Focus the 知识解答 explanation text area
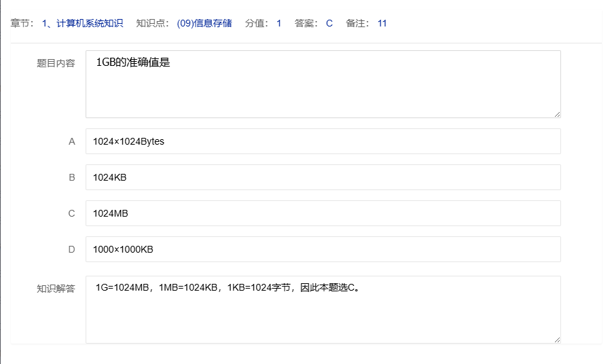Viewport: 612px width, 364px height. 323,310
